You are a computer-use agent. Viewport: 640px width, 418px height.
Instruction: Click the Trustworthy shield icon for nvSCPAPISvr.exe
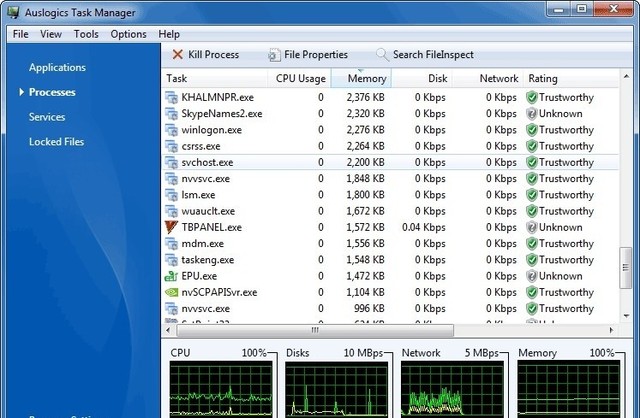[x=531, y=292]
